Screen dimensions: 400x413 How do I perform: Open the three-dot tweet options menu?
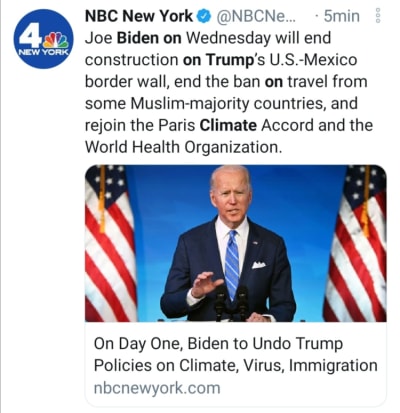[378, 16]
